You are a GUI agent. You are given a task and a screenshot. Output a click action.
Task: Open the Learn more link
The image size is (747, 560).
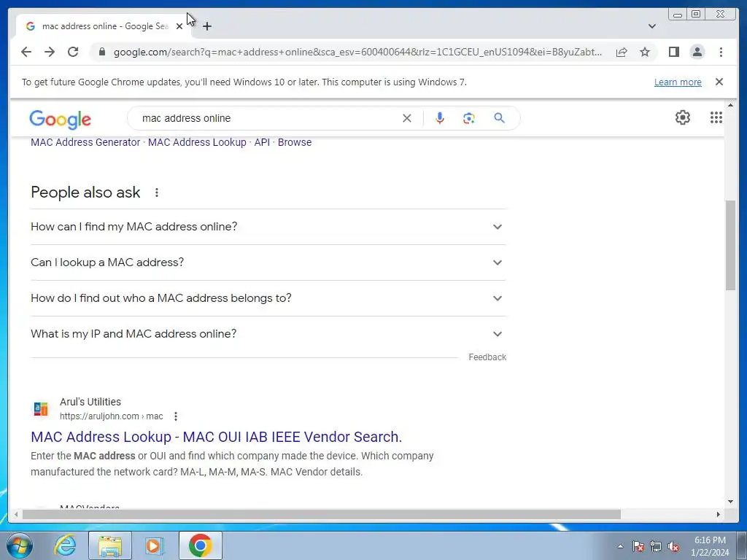click(678, 82)
